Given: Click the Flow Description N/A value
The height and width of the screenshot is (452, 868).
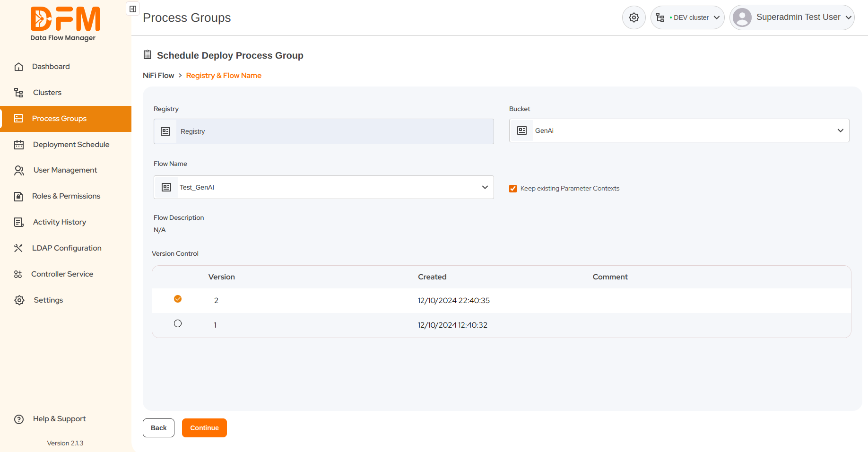Looking at the screenshot, I should pyautogui.click(x=160, y=230).
